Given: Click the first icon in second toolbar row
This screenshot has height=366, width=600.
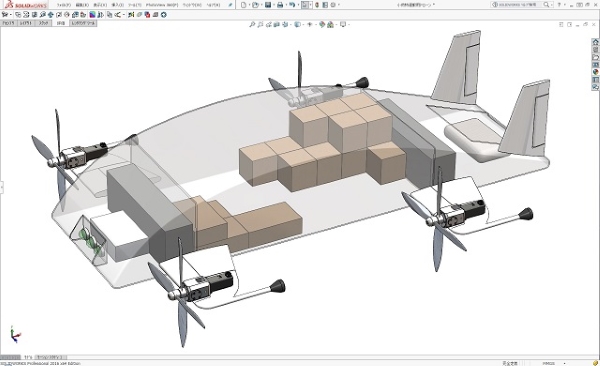Looking at the screenshot, I should pos(5,15).
